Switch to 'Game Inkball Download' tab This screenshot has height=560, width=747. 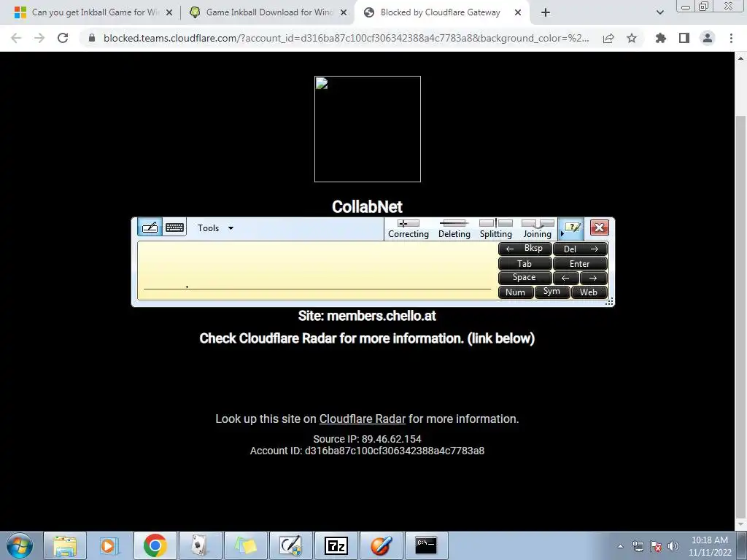(x=268, y=12)
